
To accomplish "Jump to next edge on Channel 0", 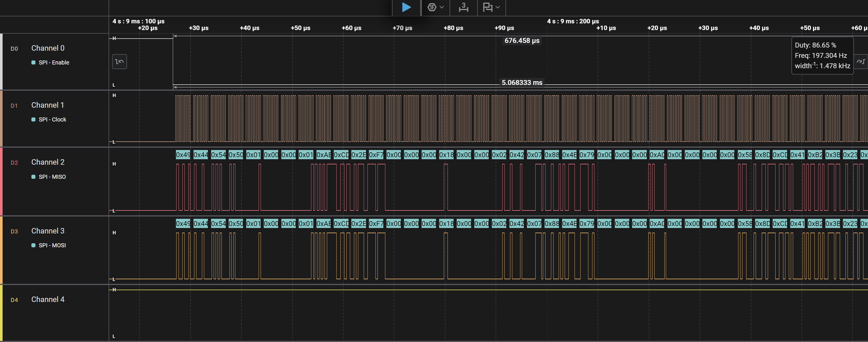I will point(861,62).
